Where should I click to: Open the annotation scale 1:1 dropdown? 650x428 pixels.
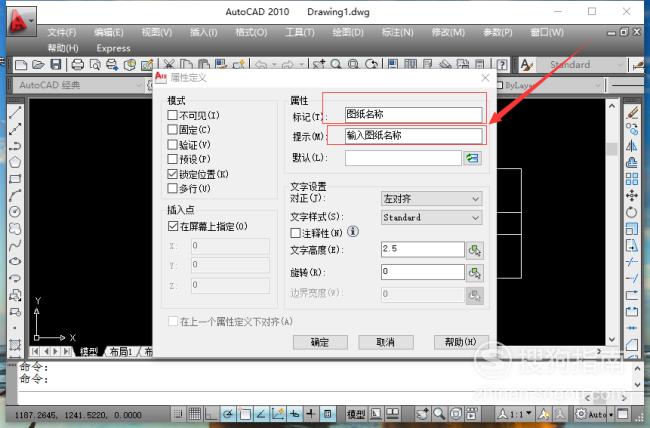(x=516, y=413)
